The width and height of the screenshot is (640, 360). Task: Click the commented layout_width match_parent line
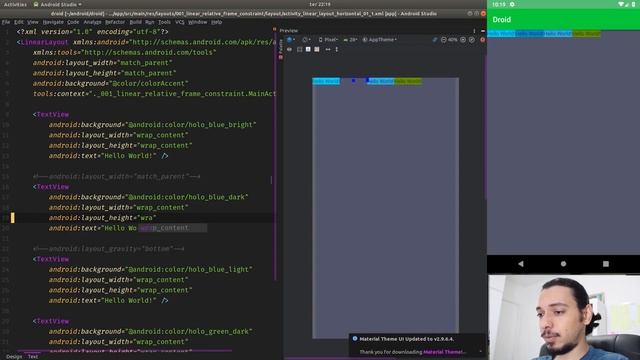(117, 176)
